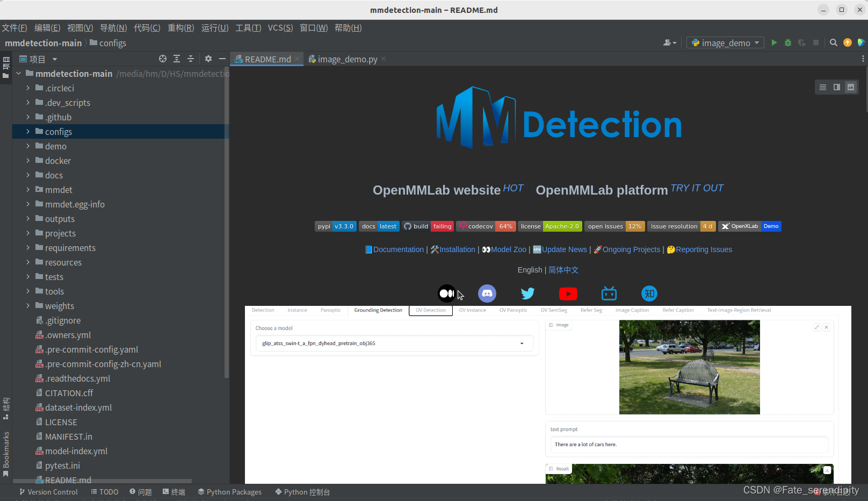Open TODO tool window
Viewport: 868px width, 501px height.
point(105,492)
